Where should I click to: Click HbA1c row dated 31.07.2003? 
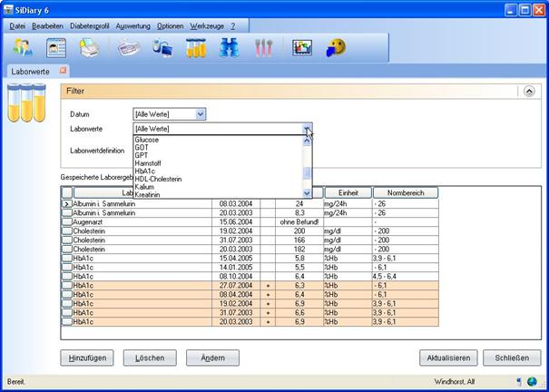tap(250, 312)
